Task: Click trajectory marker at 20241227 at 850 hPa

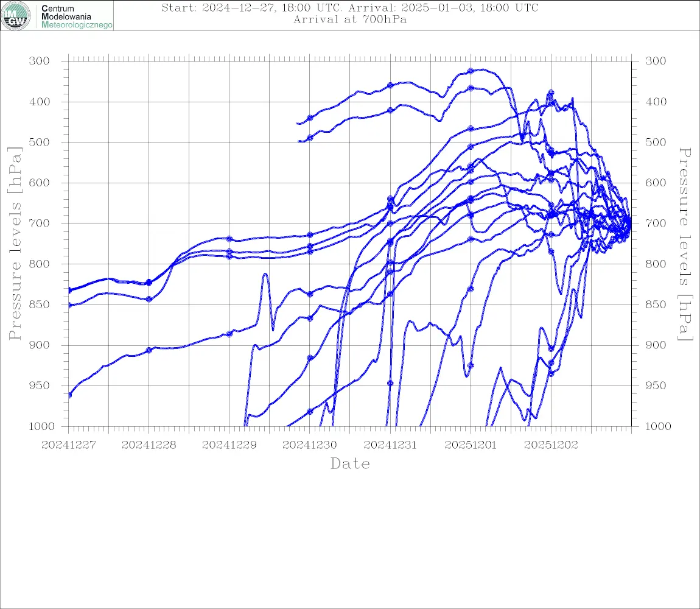Action: pos(69,305)
